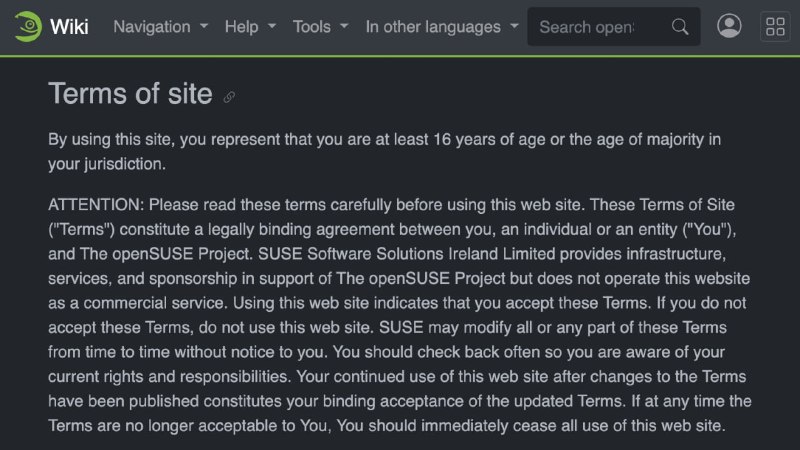Open the apps grid icon
Image resolution: width=800 pixels, height=450 pixels.
click(775, 27)
